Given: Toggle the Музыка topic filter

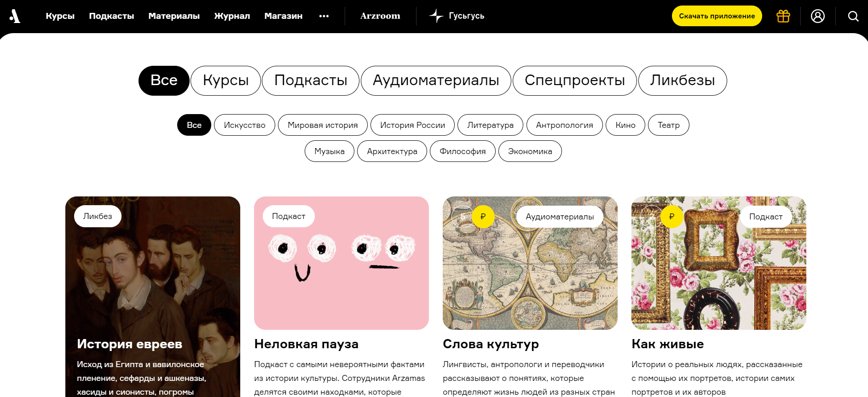Looking at the screenshot, I should [x=330, y=151].
